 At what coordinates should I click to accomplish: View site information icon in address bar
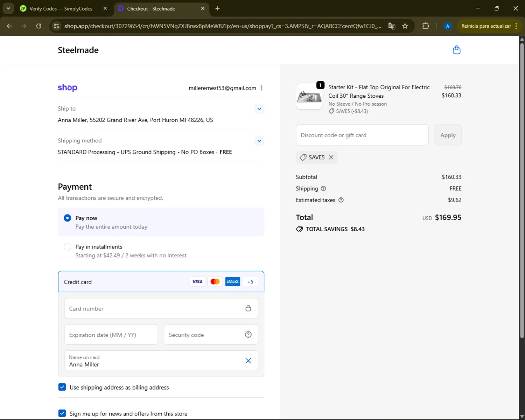(x=56, y=26)
